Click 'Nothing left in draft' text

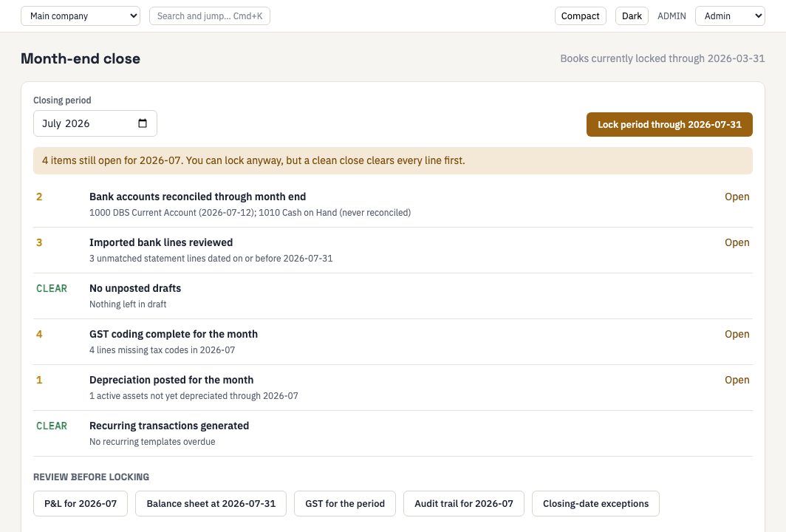coord(128,304)
